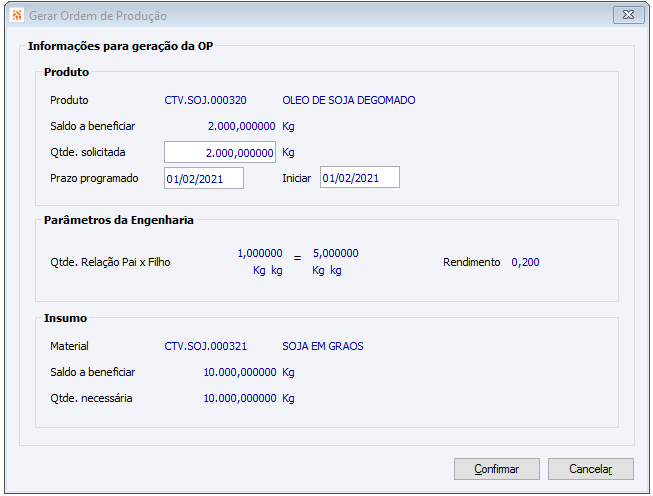
Task: Focus the Qtde. solicitada input field
Action: (220, 152)
